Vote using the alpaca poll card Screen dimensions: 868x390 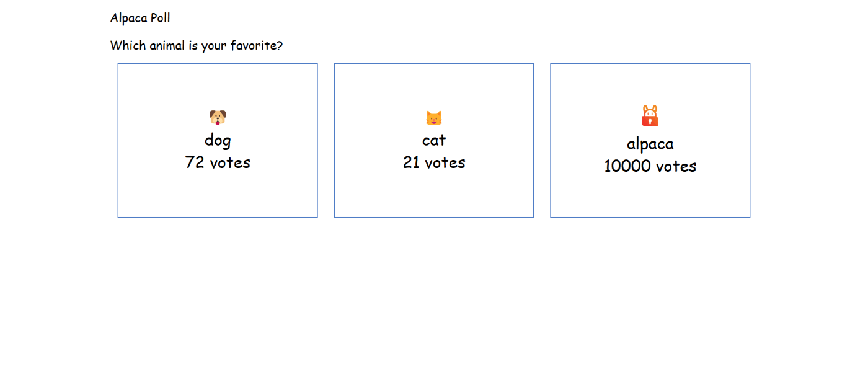click(650, 195)
